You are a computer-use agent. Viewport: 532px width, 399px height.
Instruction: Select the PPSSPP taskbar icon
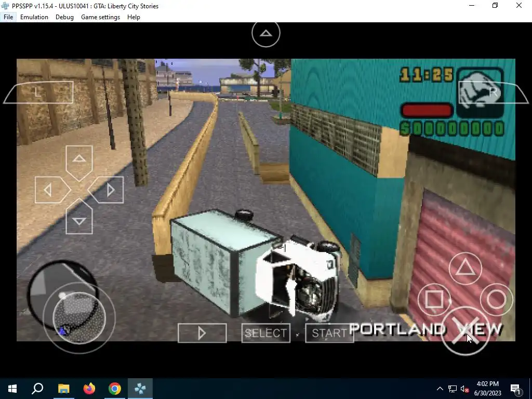[140, 389]
